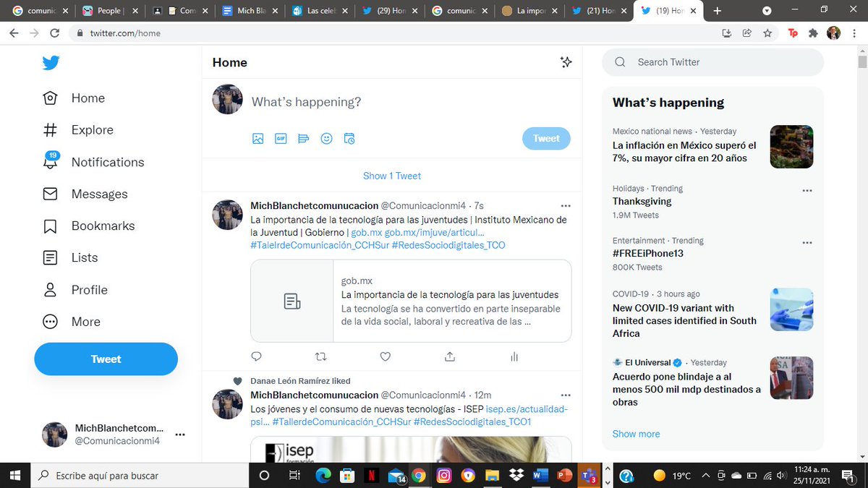Add a GIF to the tweet
The height and width of the screenshot is (488, 868).
[x=281, y=139]
